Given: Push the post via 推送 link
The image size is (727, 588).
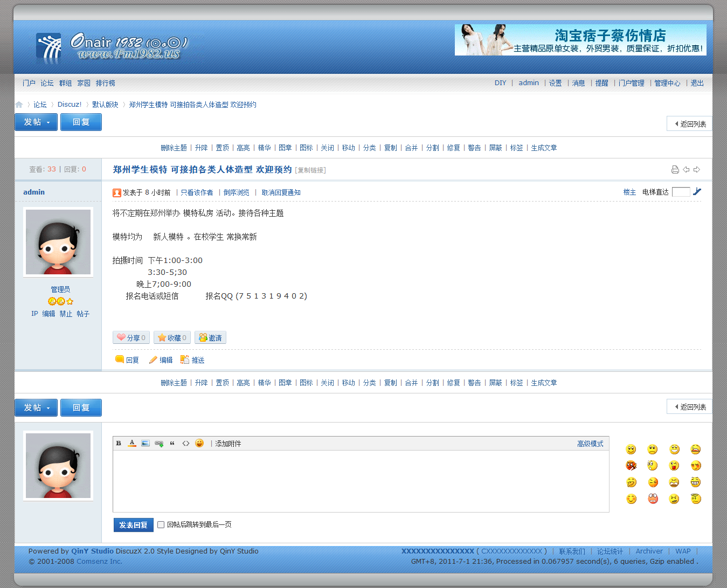Looking at the screenshot, I should [192, 360].
